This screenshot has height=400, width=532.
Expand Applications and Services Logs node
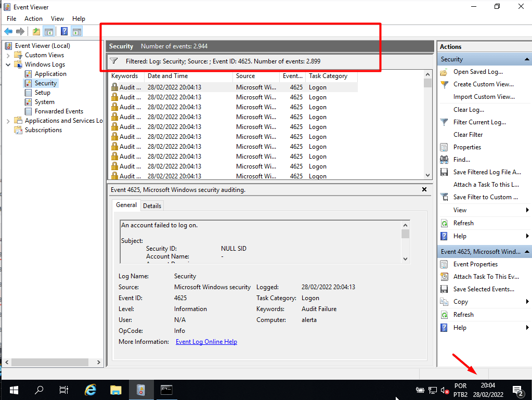8,121
